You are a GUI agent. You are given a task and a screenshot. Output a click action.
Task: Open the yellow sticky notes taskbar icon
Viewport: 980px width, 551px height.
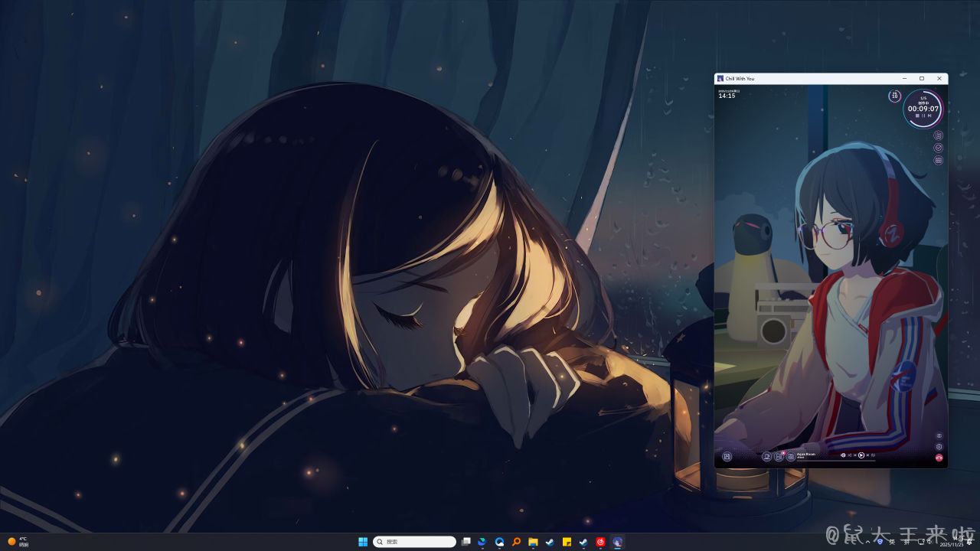(x=567, y=542)
